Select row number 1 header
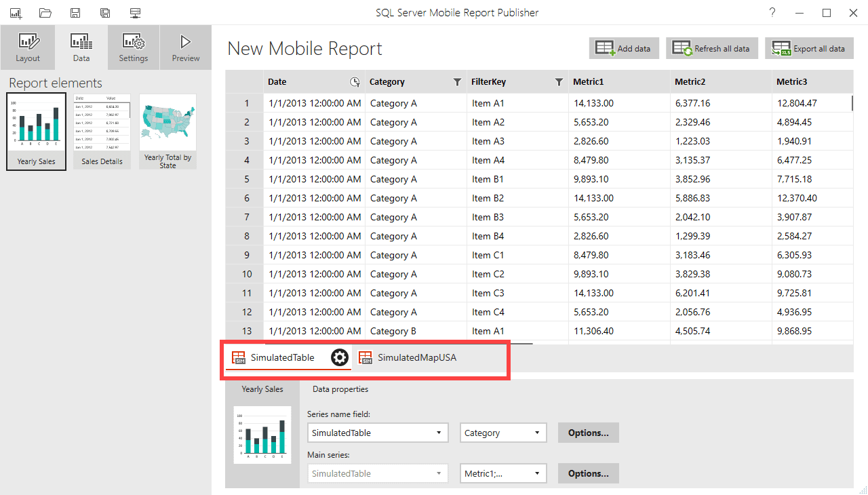Image resolution: width=868 pixels, height=495 pixels. tap(245, 103)
